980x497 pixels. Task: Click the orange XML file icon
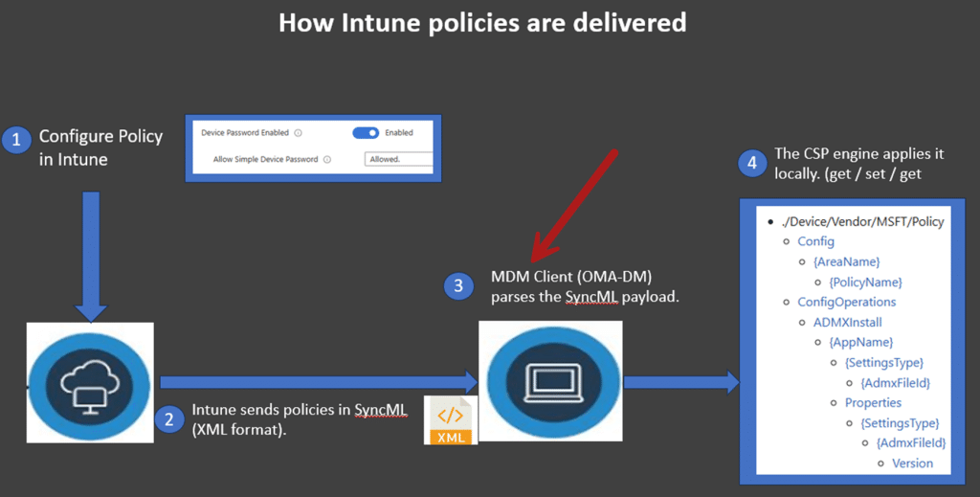[451, 420]
